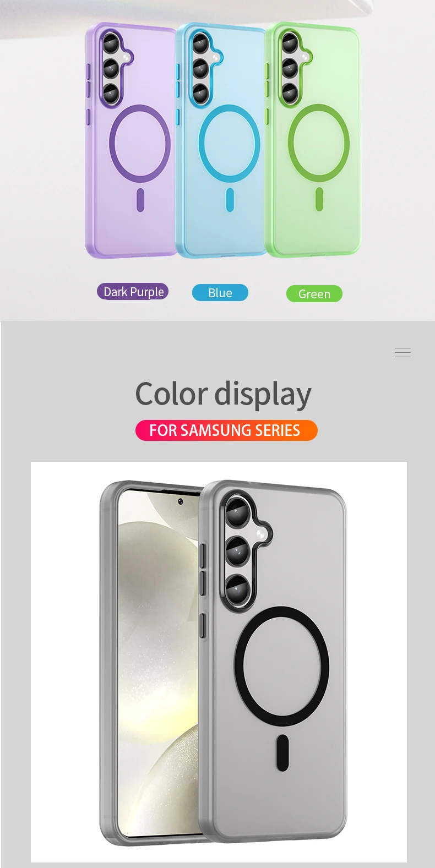The width and height of the screenshot is (435, 868).
Task: Click the purple magnetic ring on case
Action: (x=140, y=144)
